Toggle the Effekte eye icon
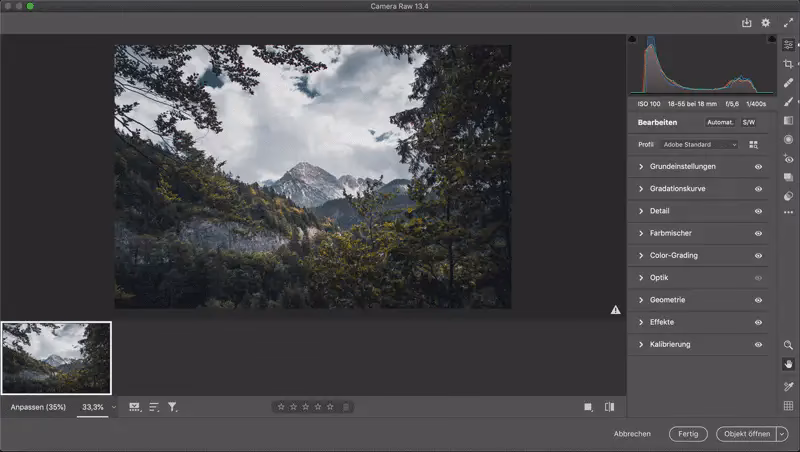This screenshot has height=452, width=800. (x=758, y=323)
